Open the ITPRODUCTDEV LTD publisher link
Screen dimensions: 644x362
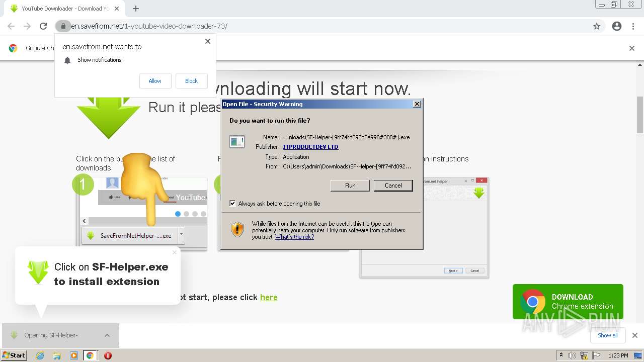coord(310,147)
